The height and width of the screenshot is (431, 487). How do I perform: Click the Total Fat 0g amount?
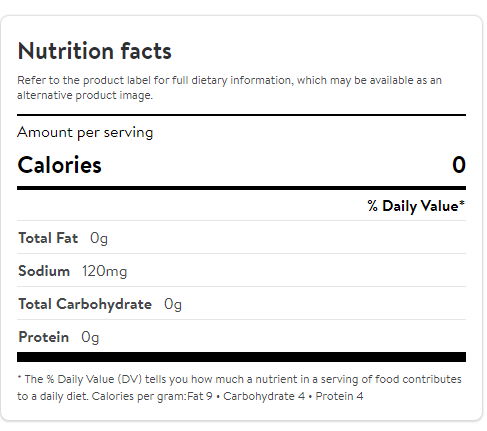pos(99,239)
